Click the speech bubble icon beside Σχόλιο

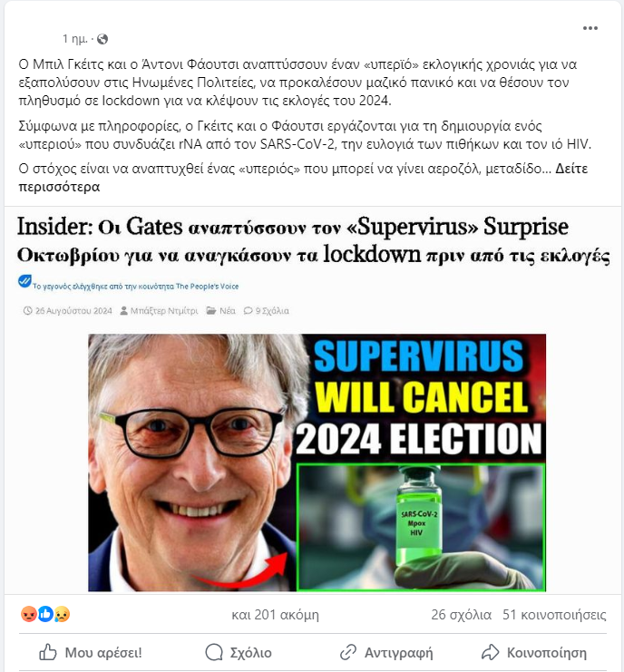[214, 652]
